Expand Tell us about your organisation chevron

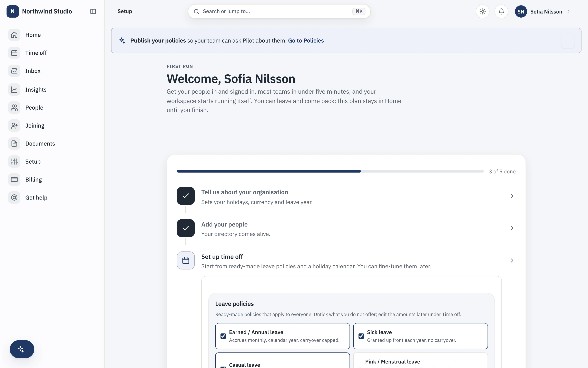(x=512, y=196)
